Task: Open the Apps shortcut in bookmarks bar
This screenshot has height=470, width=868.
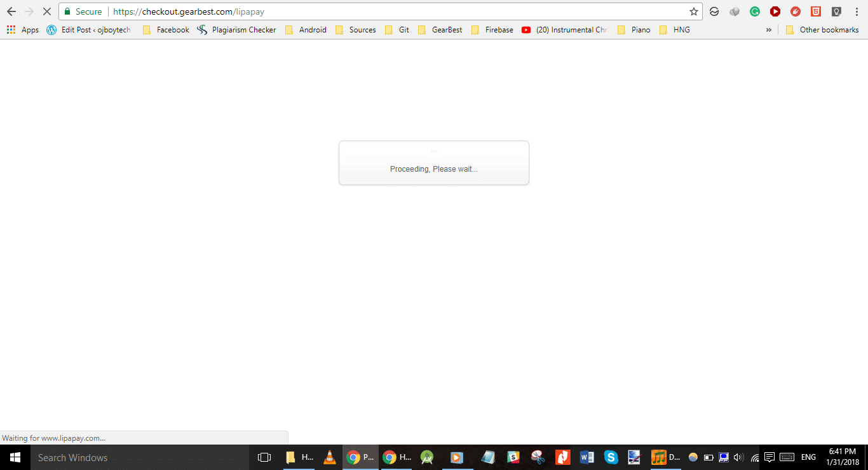Action: pyautogui.click(x=23, y=30)
